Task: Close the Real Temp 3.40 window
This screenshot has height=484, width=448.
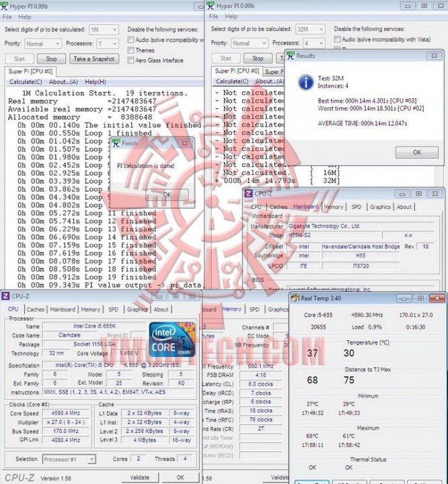Action: click(437, 298)
